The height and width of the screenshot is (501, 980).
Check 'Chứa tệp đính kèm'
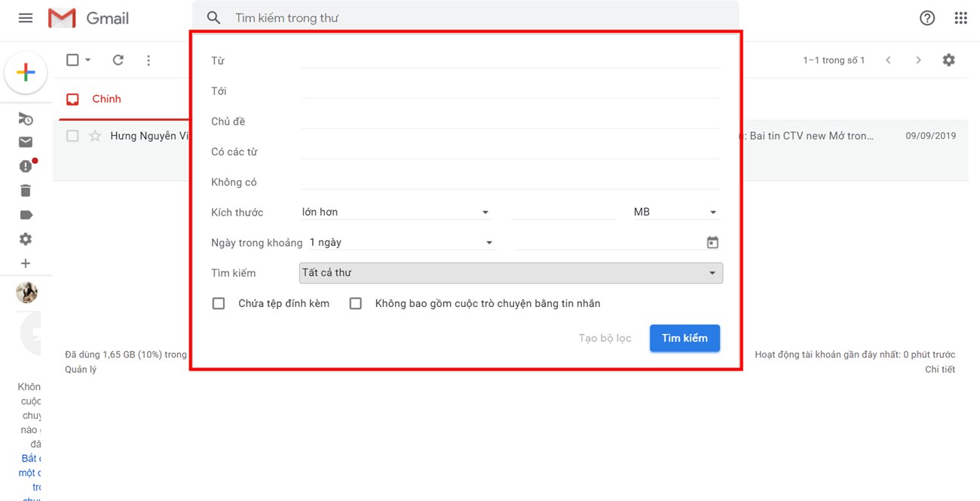[219, 303]
